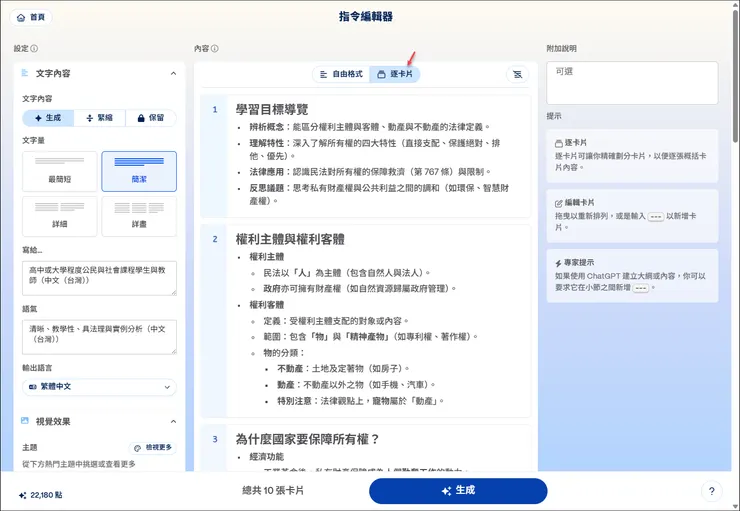This screenshot has height=511, width=740.
Task: Click the 反思議題 bullet line
Action: [379, 194]
